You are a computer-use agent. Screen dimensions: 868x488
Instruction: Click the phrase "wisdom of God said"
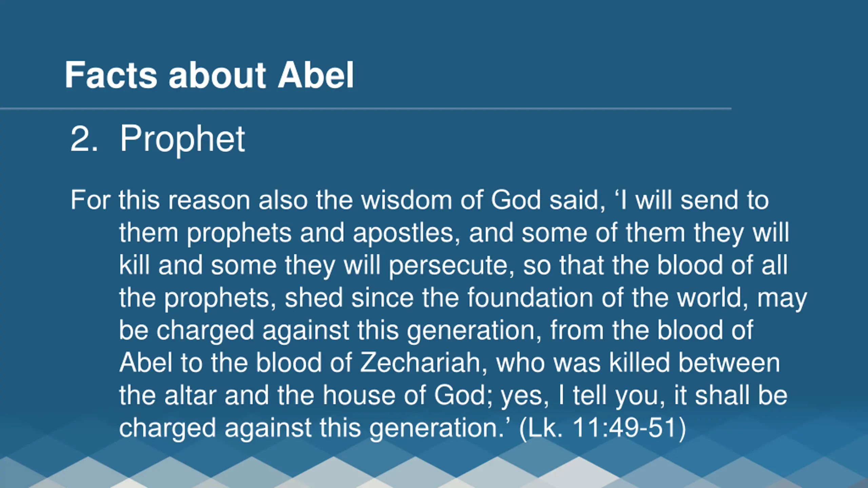(483, 201)
